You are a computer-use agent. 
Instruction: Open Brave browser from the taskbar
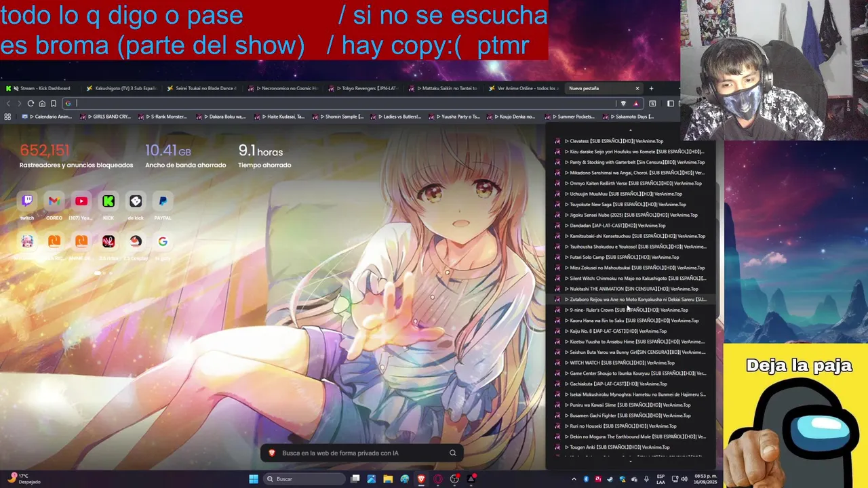421,479
